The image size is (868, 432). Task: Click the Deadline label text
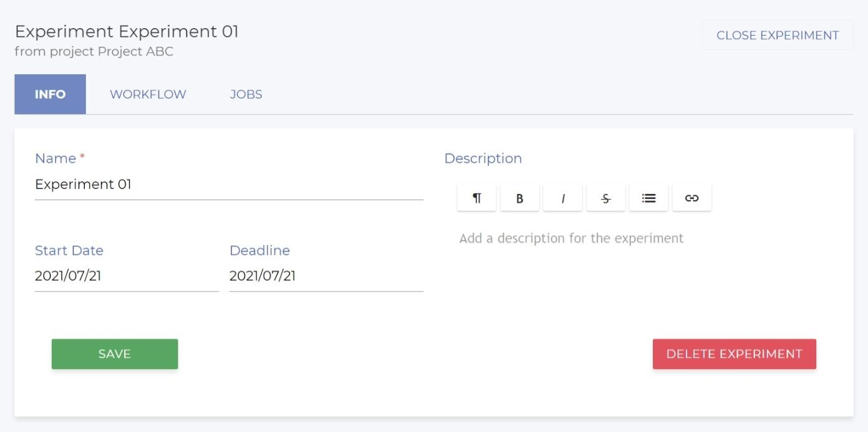[x=259, y=251]
